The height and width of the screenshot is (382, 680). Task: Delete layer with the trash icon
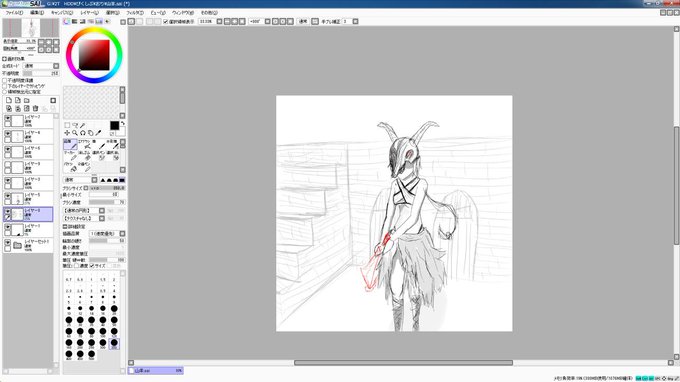[36, 108]
